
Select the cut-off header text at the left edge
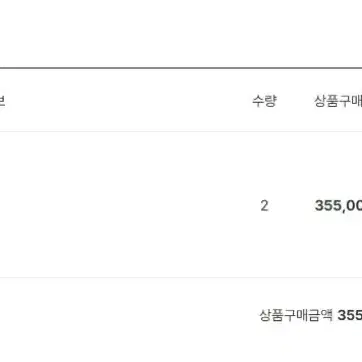2,101
